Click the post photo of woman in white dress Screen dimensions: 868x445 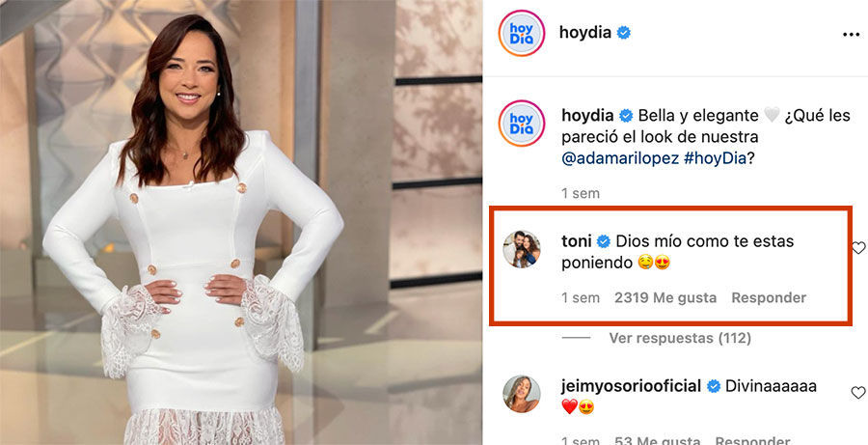coord(241,222)
